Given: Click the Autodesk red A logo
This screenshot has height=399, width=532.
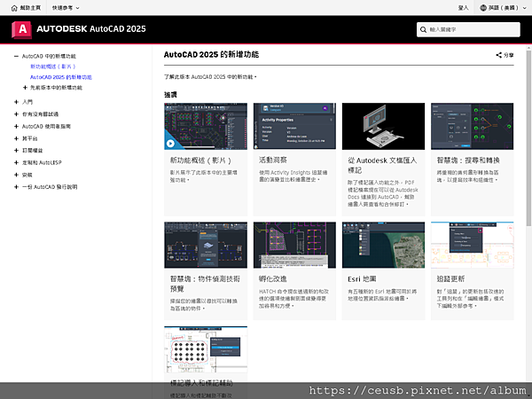Looking at the screenshot, I should tap(21, 29).
